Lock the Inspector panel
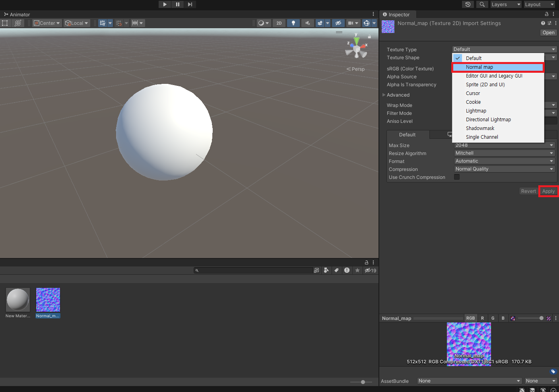Image resolution: width=559 pixels, height=392 pixels. click(547, 14)
